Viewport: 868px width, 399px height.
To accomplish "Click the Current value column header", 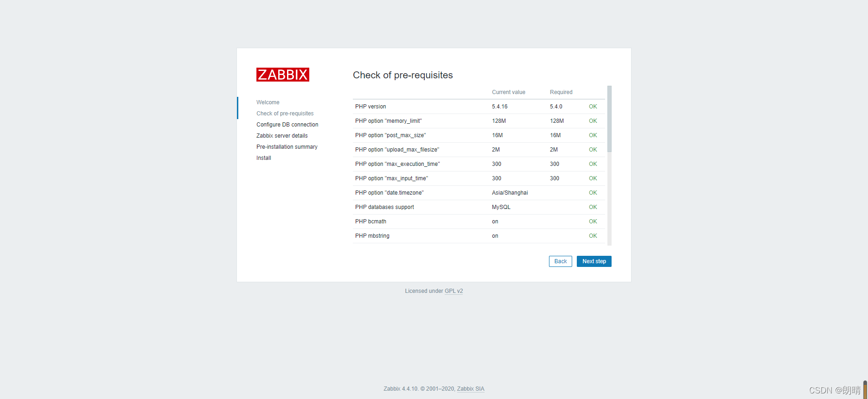I will click(x=509, y=92).
